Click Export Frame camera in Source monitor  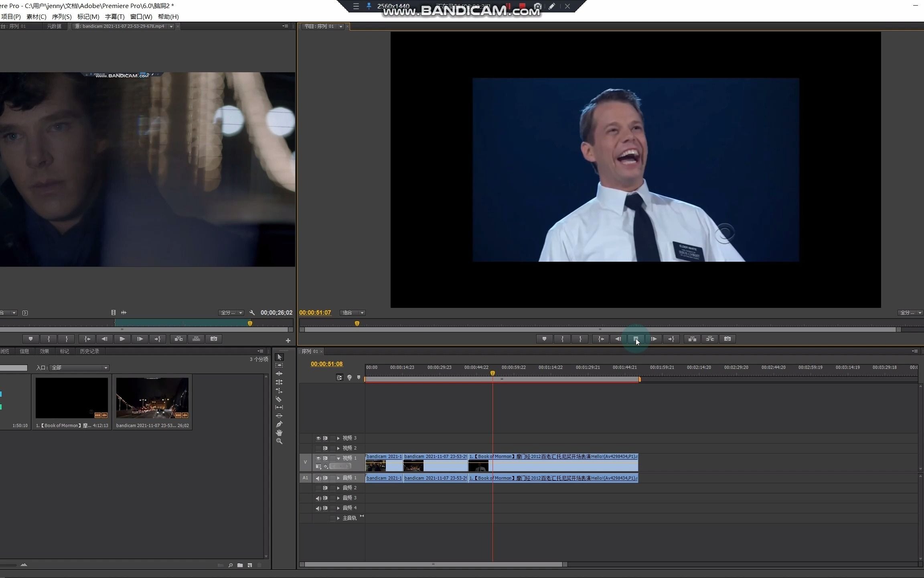[214, 339]
